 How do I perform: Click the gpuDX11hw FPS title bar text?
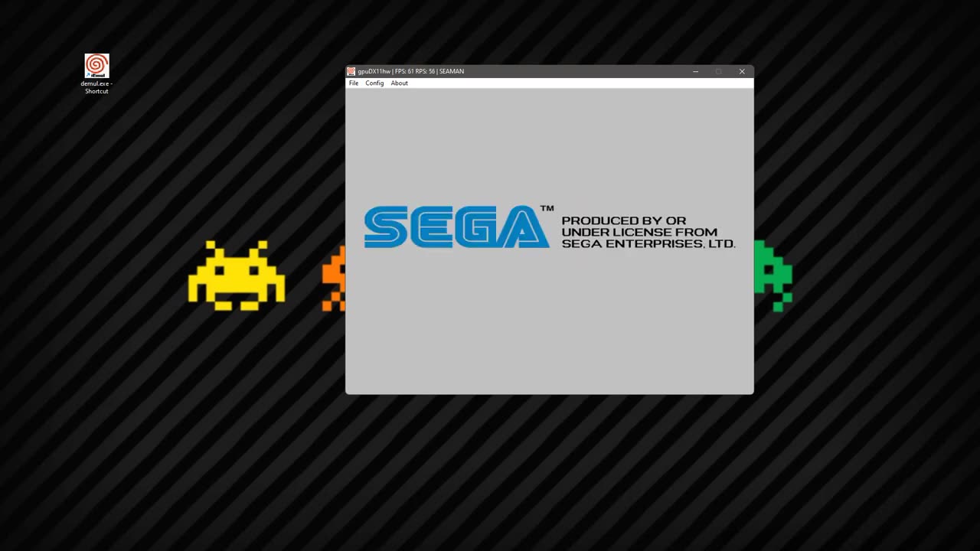point(411,71)
